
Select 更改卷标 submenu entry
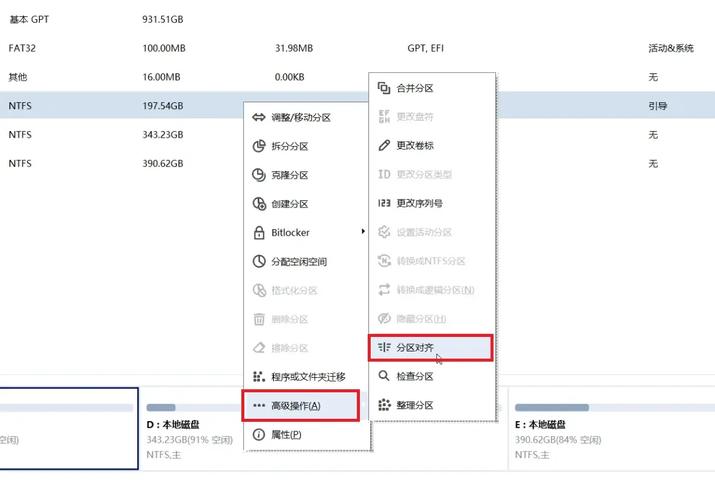pos(431,145)
